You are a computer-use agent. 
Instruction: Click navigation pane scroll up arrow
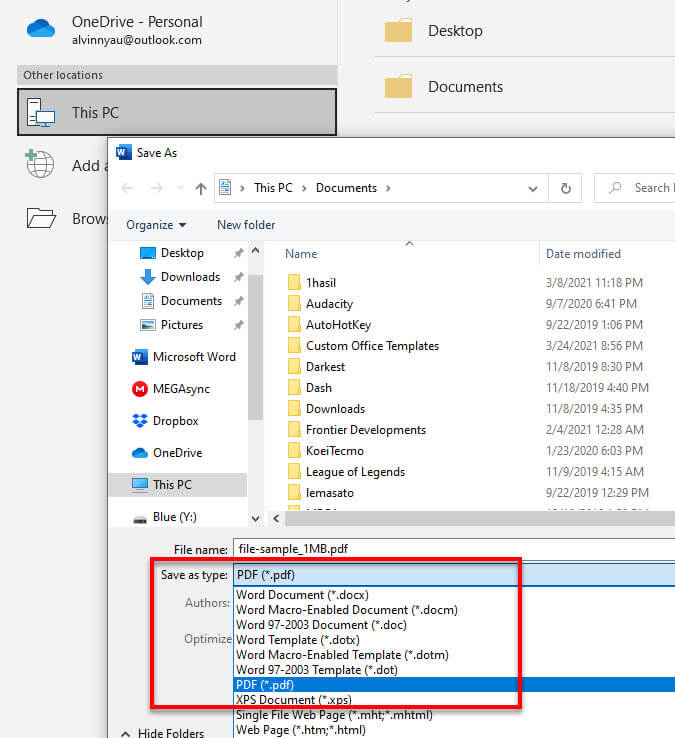256,250
